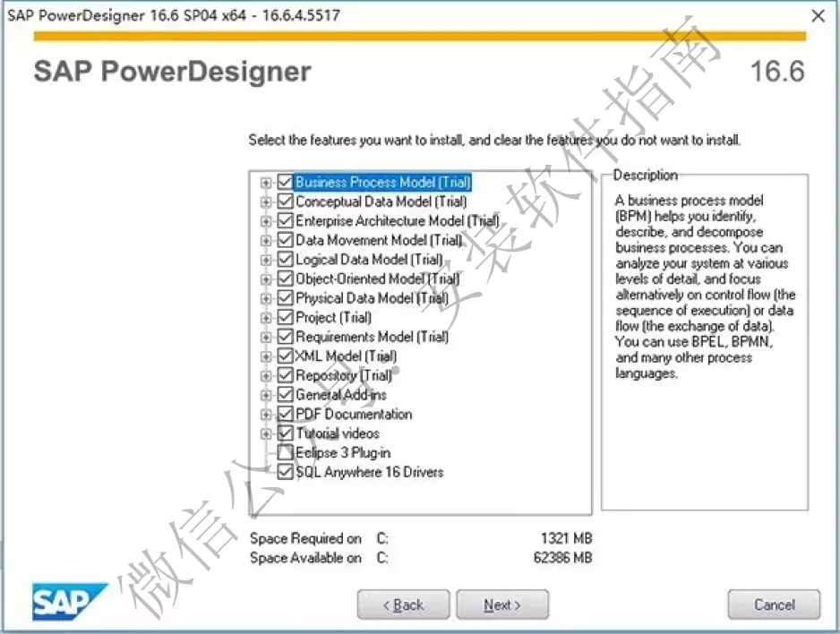This screenshot has height=634, width=840.
Task: Expand the Tutorial videos node
Action: [x=265, y=433]
